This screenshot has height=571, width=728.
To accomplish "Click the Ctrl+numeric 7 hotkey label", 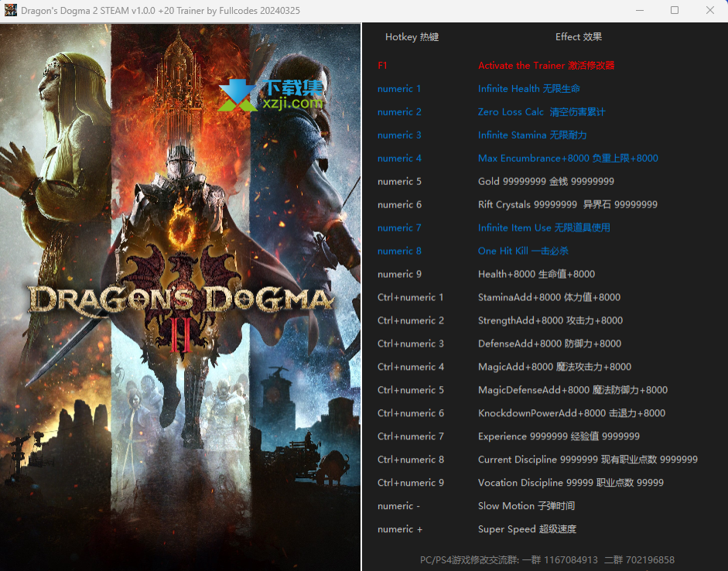I will tap(411, 437).
